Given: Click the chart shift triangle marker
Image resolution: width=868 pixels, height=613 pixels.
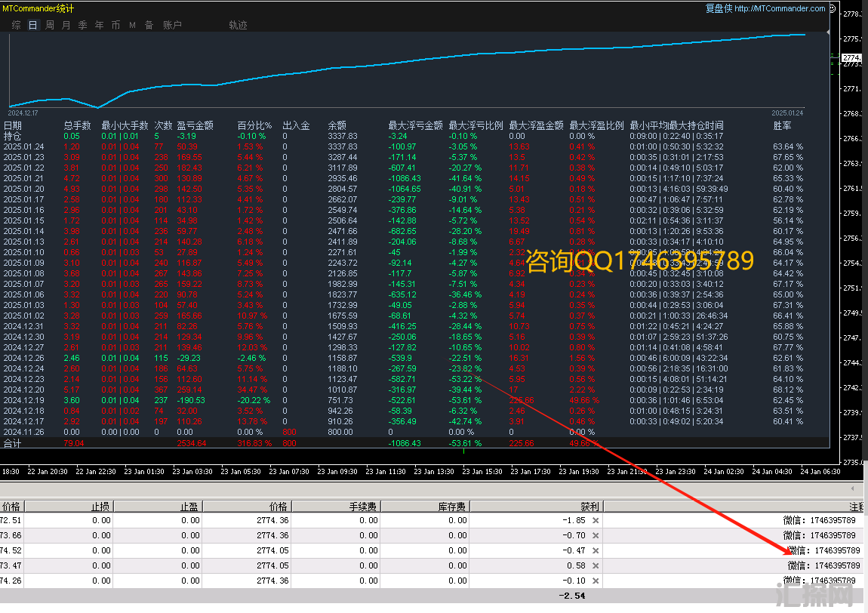Looking at the screenshot, I should (828, 32).
